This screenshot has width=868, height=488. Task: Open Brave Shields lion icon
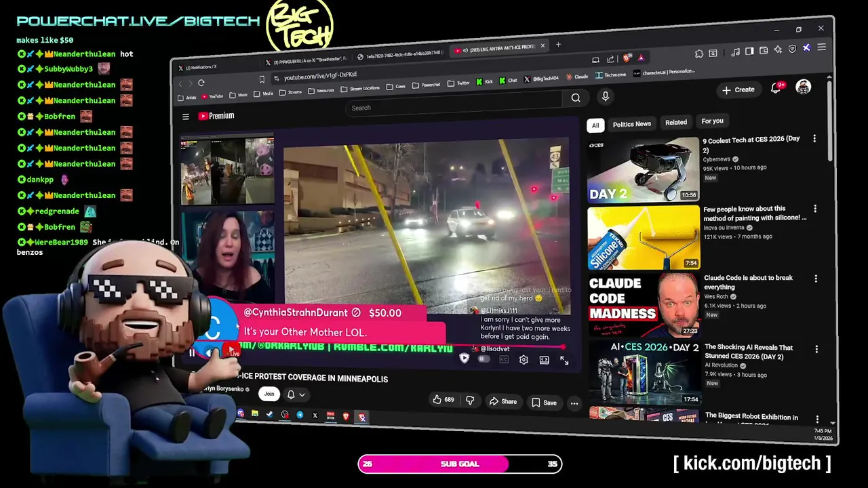[x=628, y=58]
